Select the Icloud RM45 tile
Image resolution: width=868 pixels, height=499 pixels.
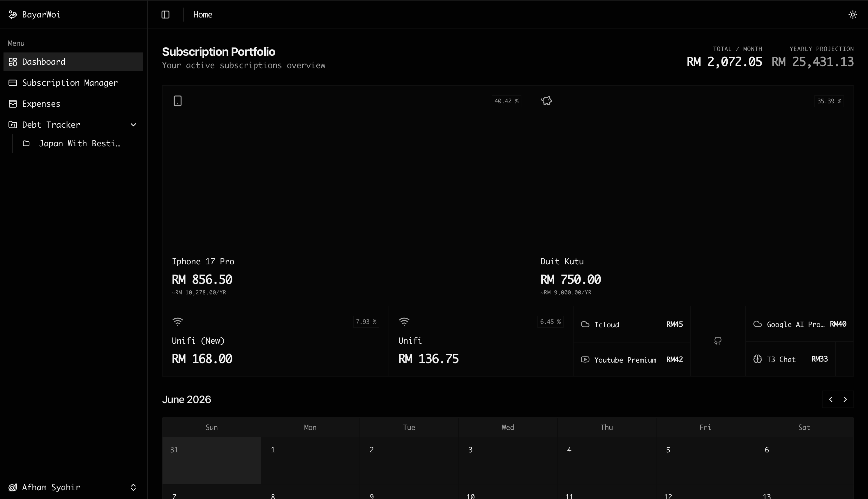[x=632, y=324]
